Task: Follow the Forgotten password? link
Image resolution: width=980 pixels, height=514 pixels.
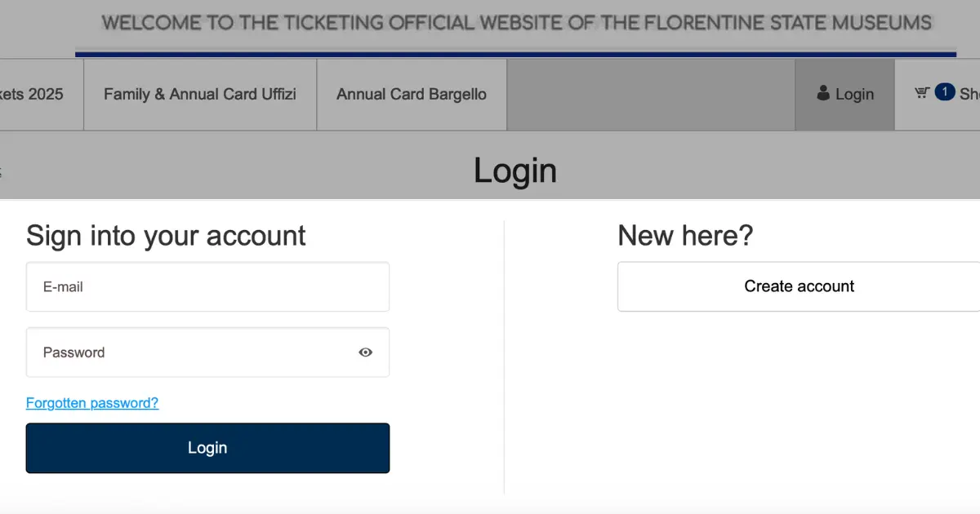Action: (92, 403)
